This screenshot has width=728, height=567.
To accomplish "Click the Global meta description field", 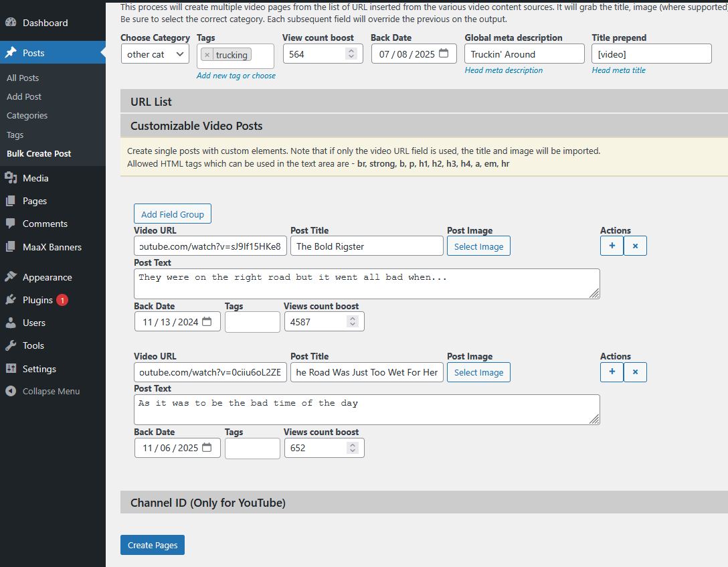I will 524,54.
